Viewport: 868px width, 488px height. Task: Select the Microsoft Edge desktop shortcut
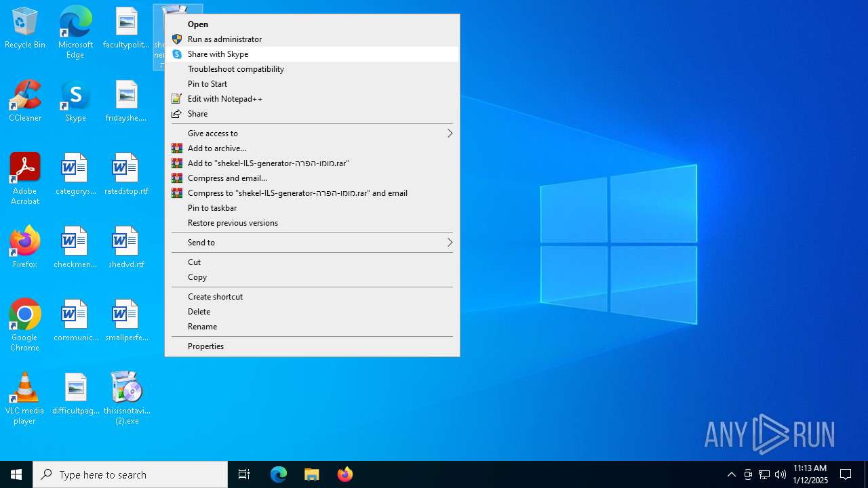(x=75, y=33)
